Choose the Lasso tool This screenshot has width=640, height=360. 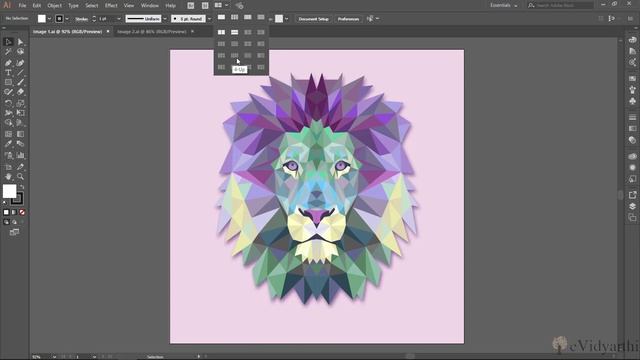coord(20,52)
